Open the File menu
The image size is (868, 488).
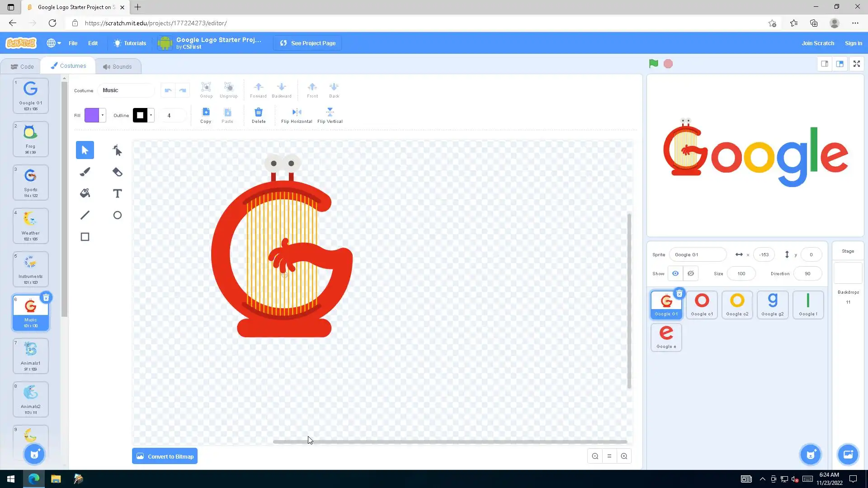(x=73, y=43)
